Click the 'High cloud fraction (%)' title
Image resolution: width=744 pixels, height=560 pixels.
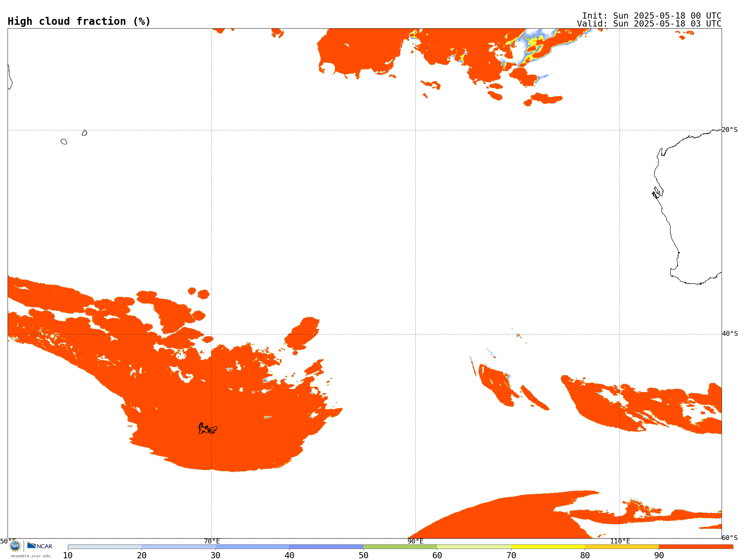pos(79,21)
